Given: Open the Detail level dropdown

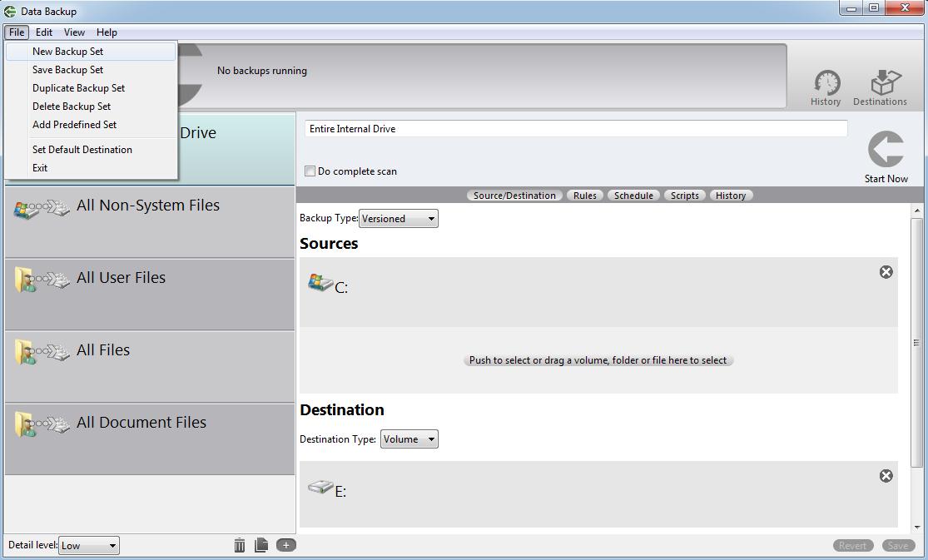Looking at the screenshot, I should pos(88,545).
